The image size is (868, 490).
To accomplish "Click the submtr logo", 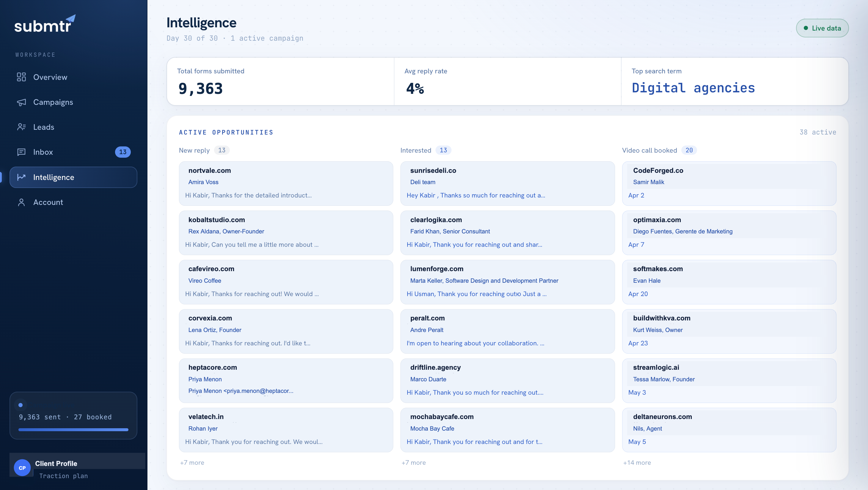I will click(45, 24).
